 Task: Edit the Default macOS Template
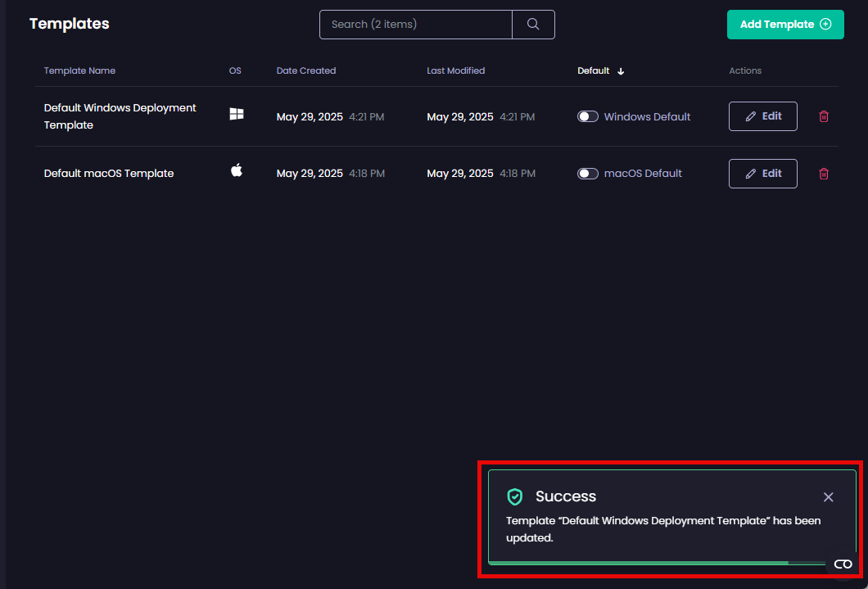(x=762, y=173)
